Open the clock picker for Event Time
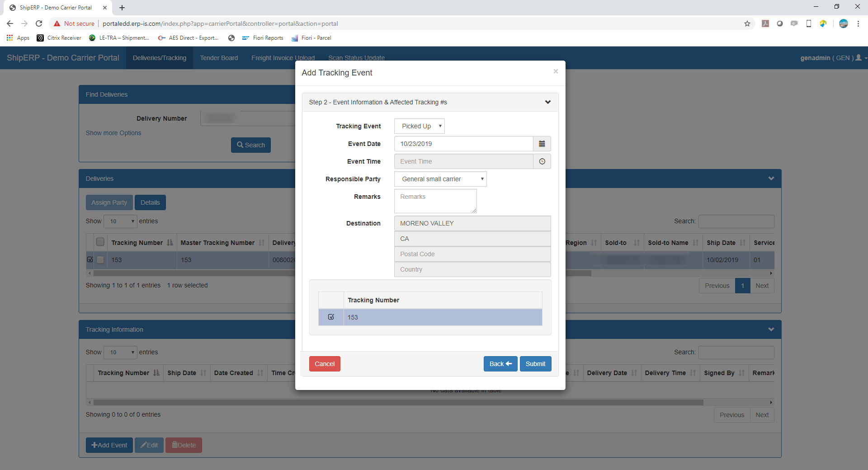The width and height of the screenshot is (868, 470). (542, 161)
